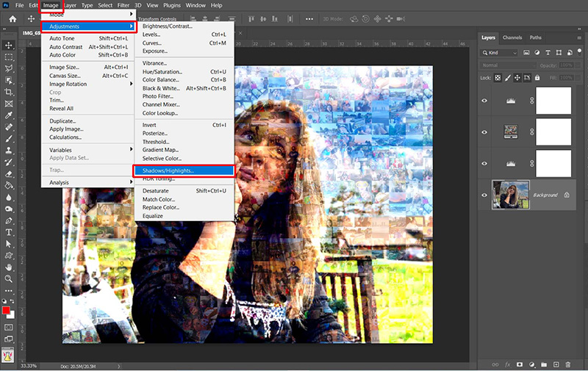This screenshot has height=371, width=588.
Task: Click the fx layer style icon
Action: [x=507, y=364]
